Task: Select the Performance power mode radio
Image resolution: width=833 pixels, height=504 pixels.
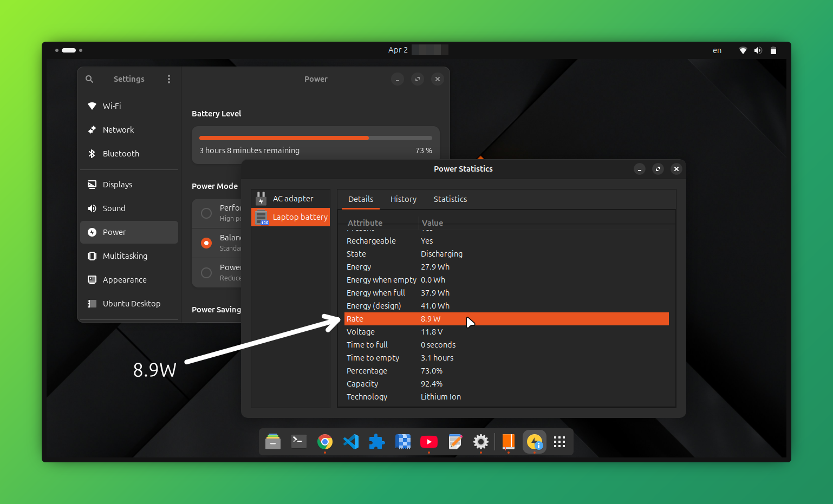Action: [206, 213]
